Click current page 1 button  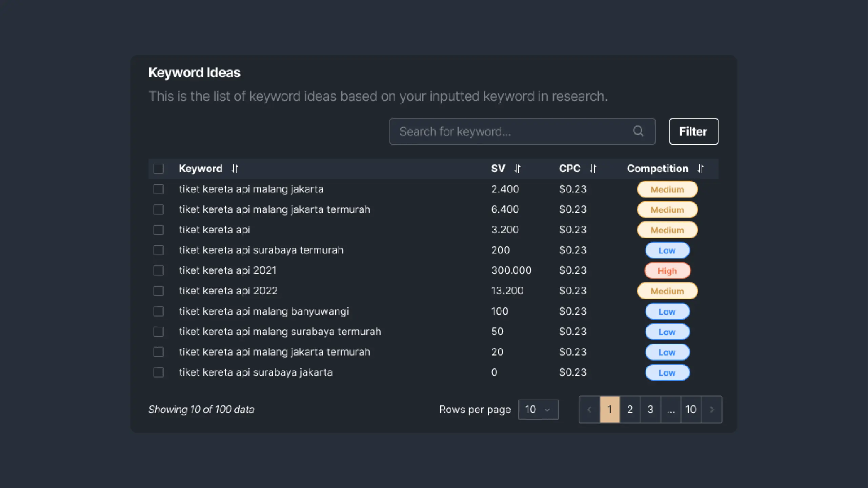point(610,409)
